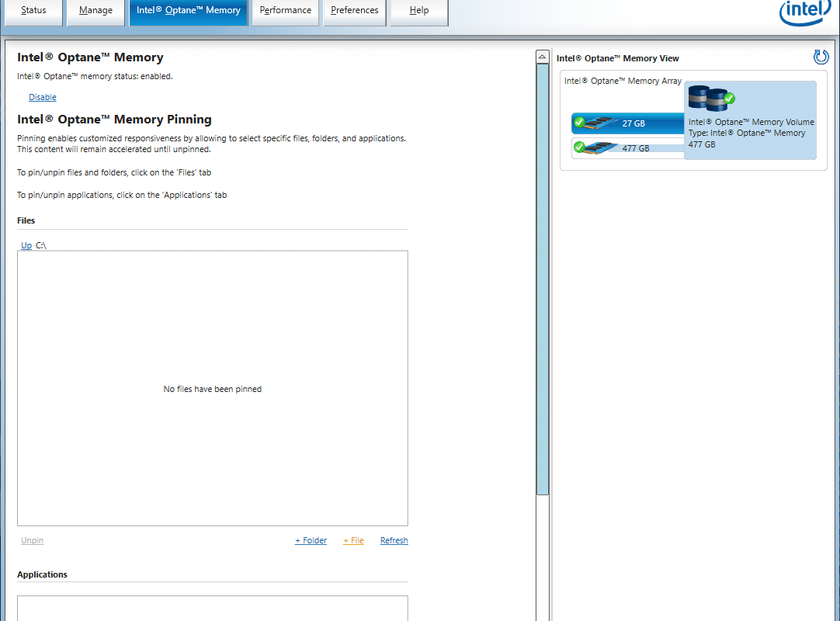The height and width of the screenshot is (621, 840).
Task: Click the 'Intel Optane Memory Array' label
Action: click(x=623, y=81)
